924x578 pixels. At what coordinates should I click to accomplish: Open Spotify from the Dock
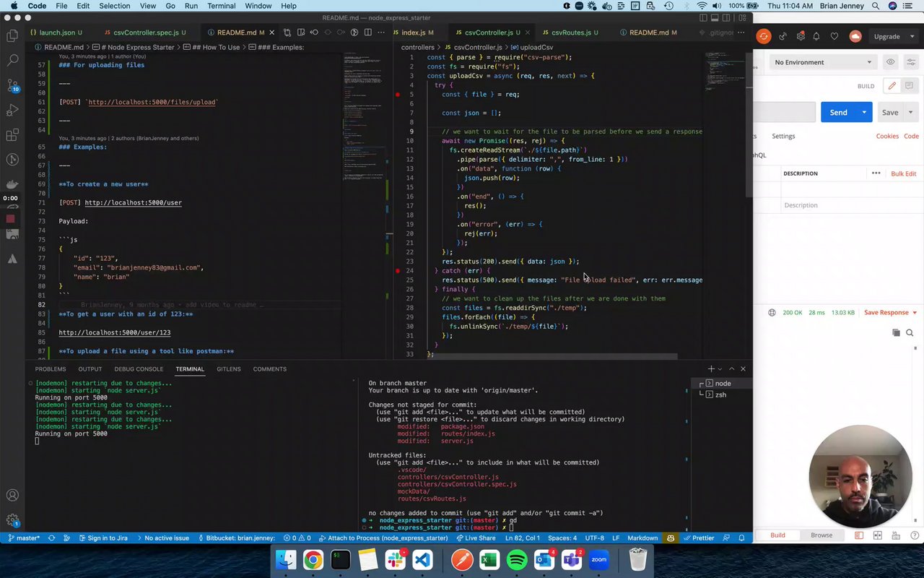pos(517,560)
